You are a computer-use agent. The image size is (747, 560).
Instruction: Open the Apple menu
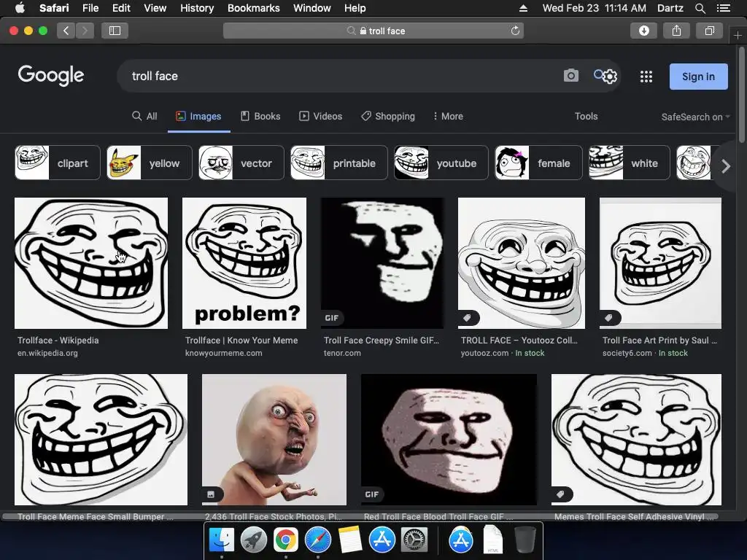click(x=20, y=8)
